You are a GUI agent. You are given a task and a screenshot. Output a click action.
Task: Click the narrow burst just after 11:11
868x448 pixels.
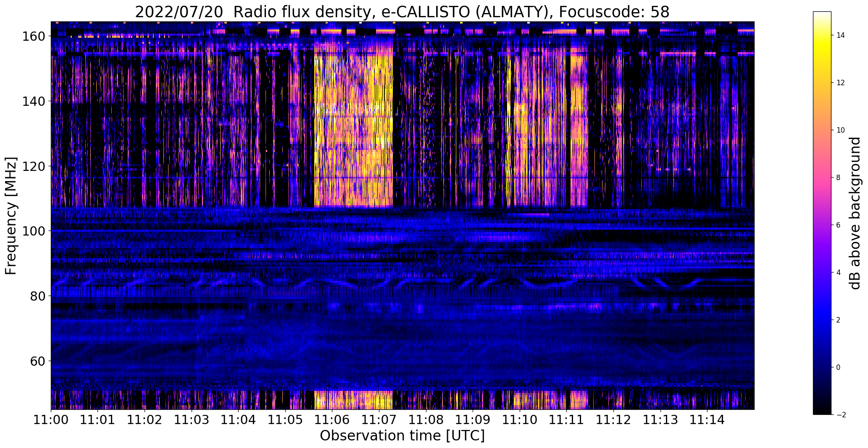coord(579,130)
